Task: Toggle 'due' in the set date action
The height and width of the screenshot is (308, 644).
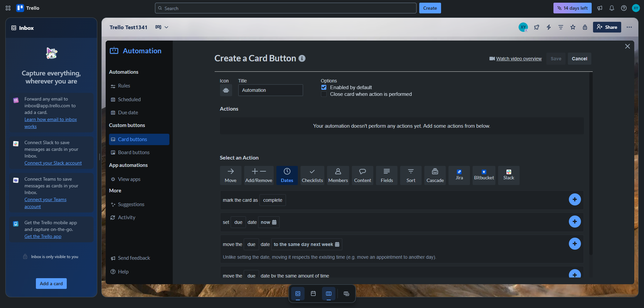Action: pyautogui.click(x=238, y=222)
